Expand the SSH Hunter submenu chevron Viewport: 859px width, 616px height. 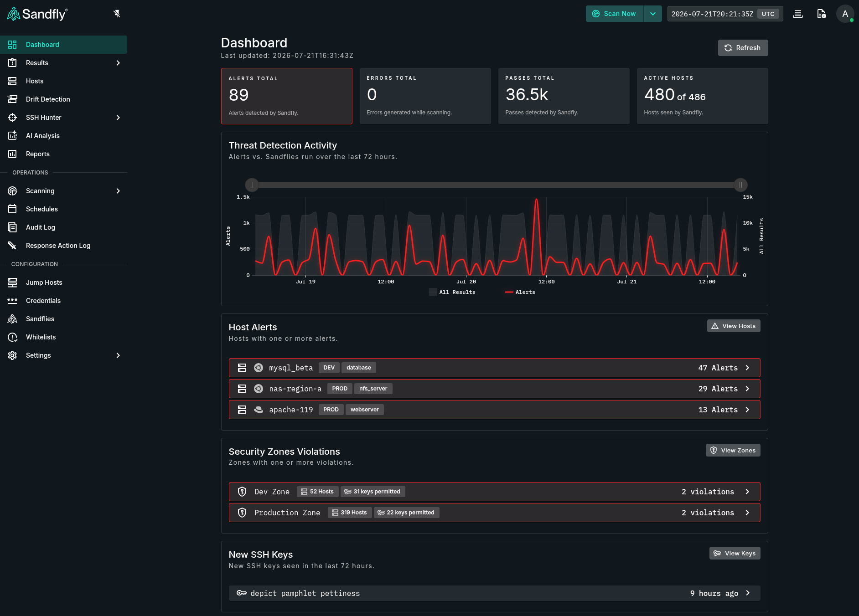click(x=118, y=118)
